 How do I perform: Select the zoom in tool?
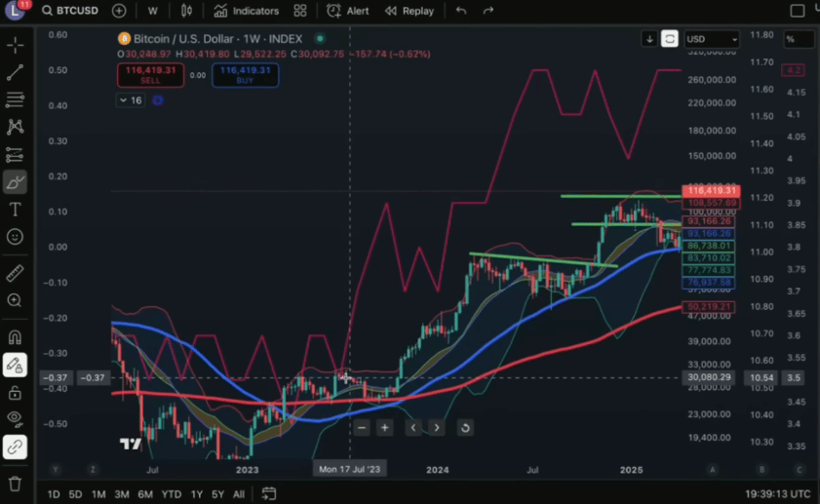[x=16, y=300]
